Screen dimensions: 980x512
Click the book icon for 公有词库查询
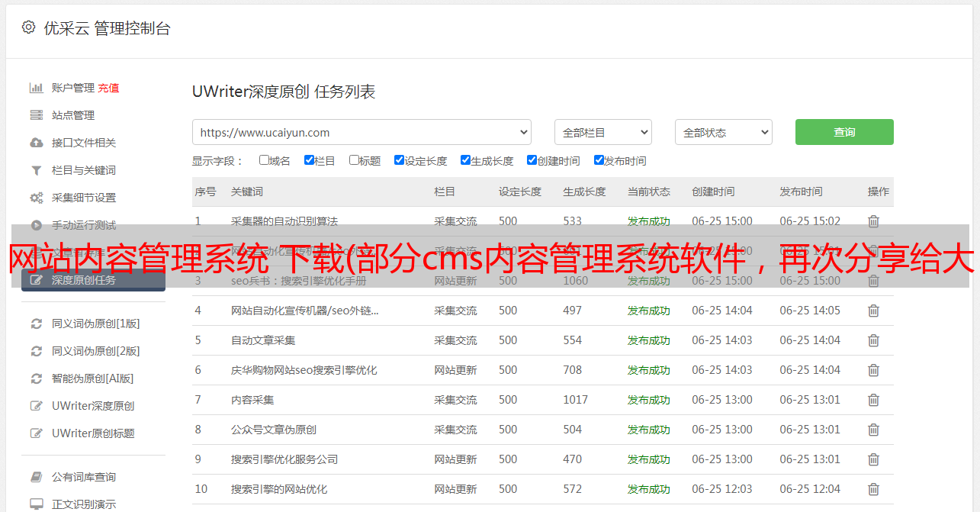click(x=36, y=477)
